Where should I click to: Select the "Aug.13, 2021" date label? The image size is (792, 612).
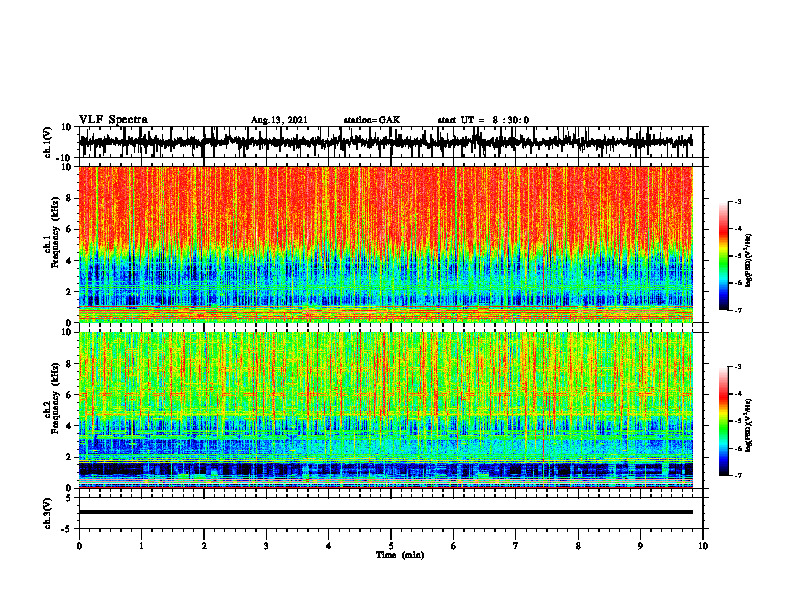click(x=279, y=120)
